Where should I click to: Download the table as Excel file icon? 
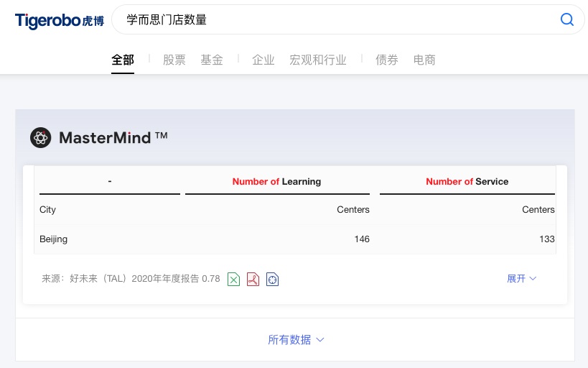(x=233, y=279)
